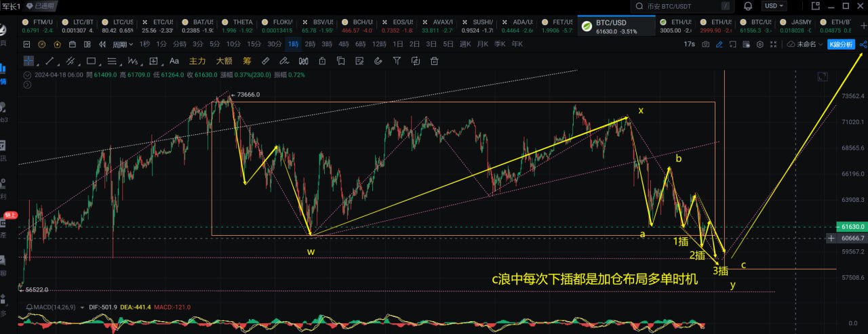Click the filter funnel icon
Image resolution: width=868 pixels, height=334 pixels.
click(397, 60)
